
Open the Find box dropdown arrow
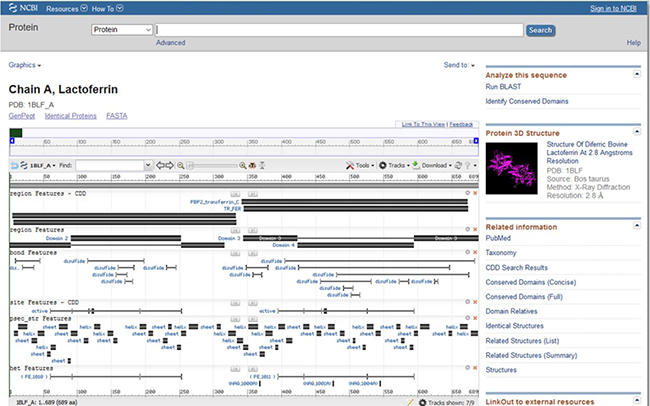148,165
